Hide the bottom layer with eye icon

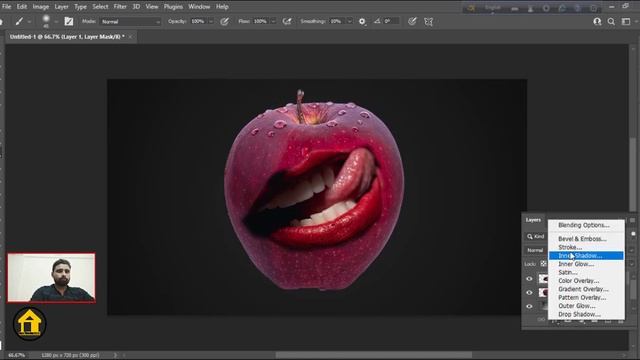529,306
